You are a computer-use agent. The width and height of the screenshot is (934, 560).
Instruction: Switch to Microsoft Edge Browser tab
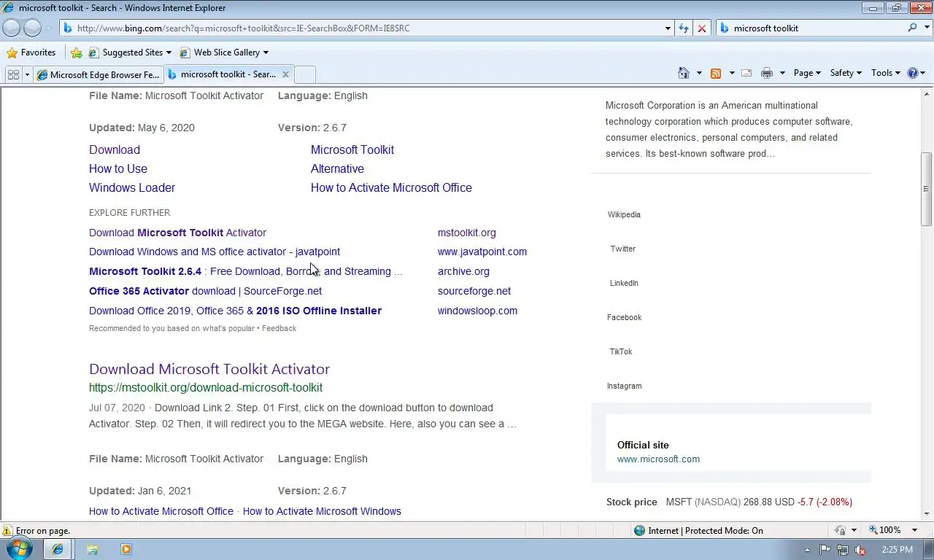coord(98,74)
